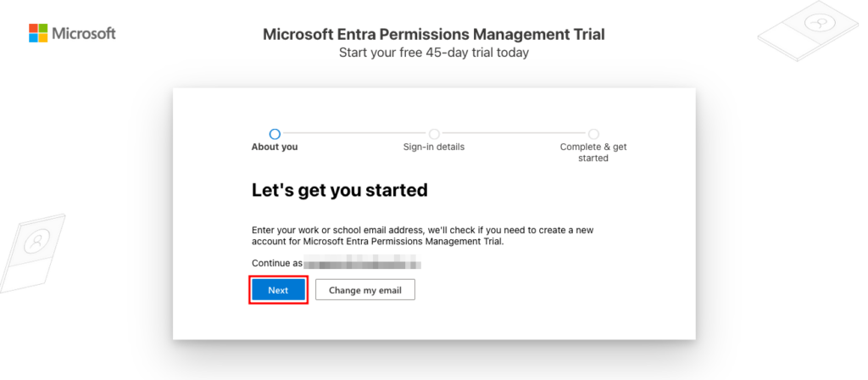Click the Change my email button
The height and width of the screenshot is (380, 868).
pyautogui.click(x=365, y=290)
